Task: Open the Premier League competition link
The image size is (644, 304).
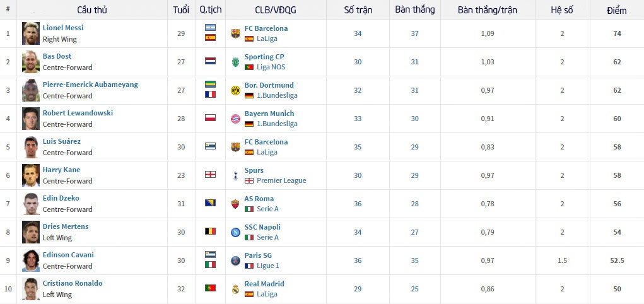Action: (281, 180)
